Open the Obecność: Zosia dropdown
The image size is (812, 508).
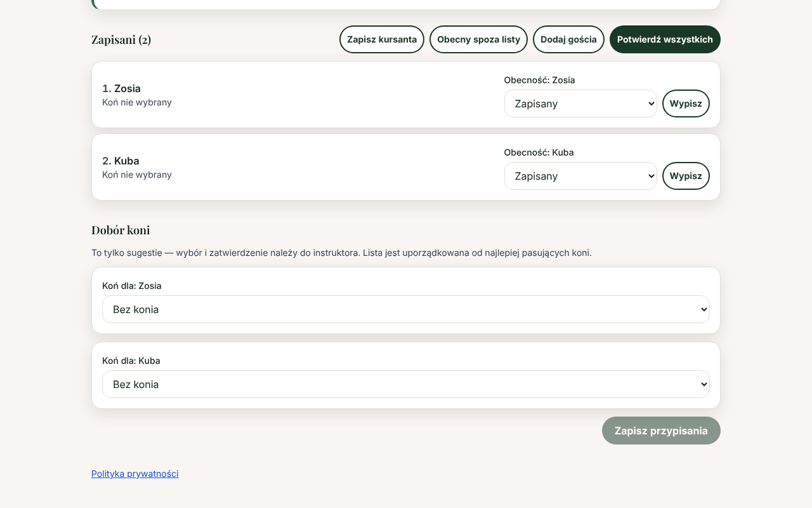(x=580, y=104)
